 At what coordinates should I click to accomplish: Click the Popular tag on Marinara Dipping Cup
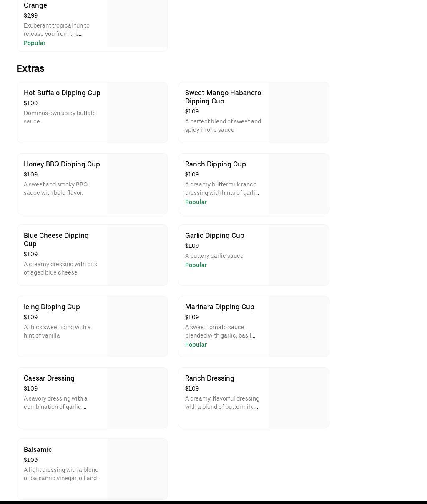click(x=196, y=345)
